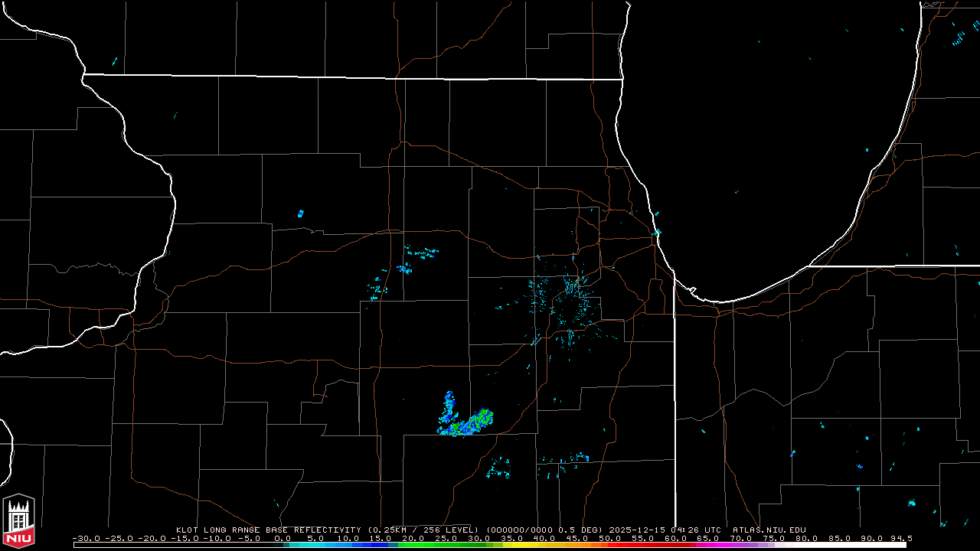Screen dimensions: 980x551
Task: Click the '(000000/0000 0.5 DEG)' elevation text
Action: pyautogui.click(x=544, y=530)
